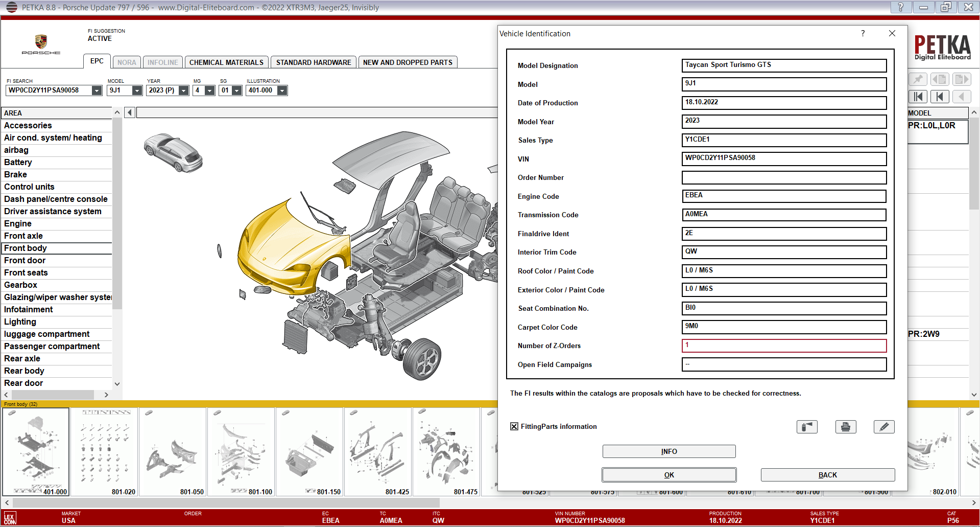Click the Number of Z-Orders field
The image size is (980, 527).
(784, 346)
